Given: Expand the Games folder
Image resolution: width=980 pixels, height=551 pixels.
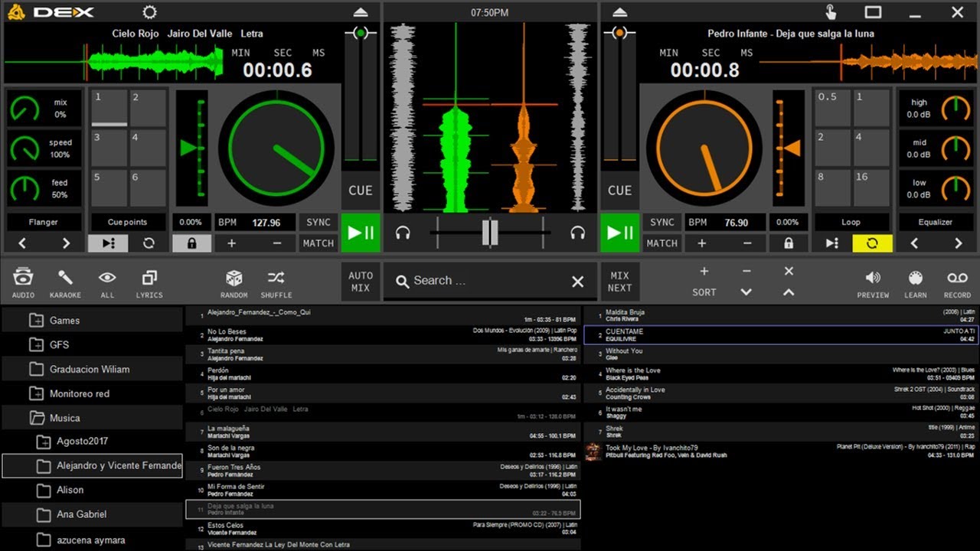Looking at the screenshot, I should (36, 321).
